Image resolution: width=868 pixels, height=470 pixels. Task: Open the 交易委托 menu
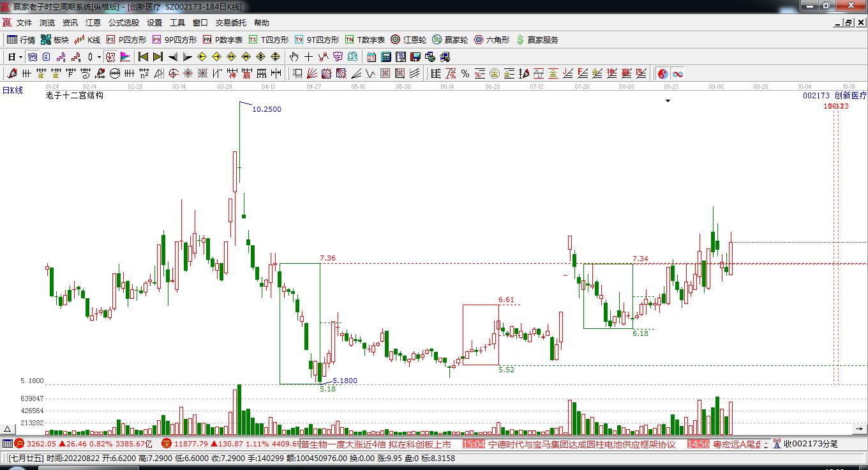tap(231, 23)
